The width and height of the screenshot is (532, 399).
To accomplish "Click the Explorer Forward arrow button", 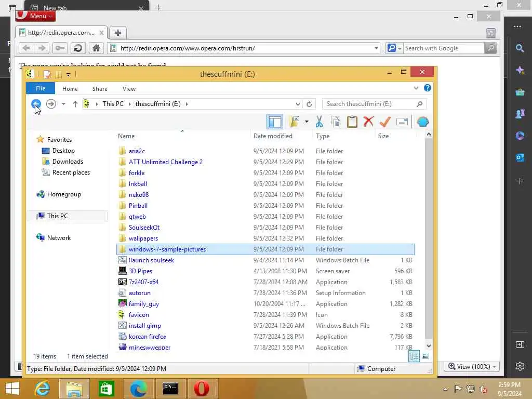I will click(51, 104).
